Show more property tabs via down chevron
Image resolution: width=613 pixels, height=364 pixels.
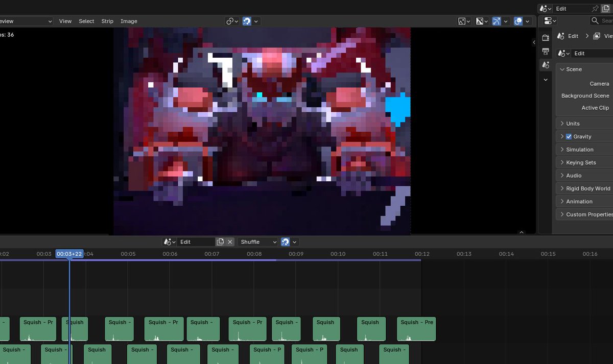tap(546, 80)
